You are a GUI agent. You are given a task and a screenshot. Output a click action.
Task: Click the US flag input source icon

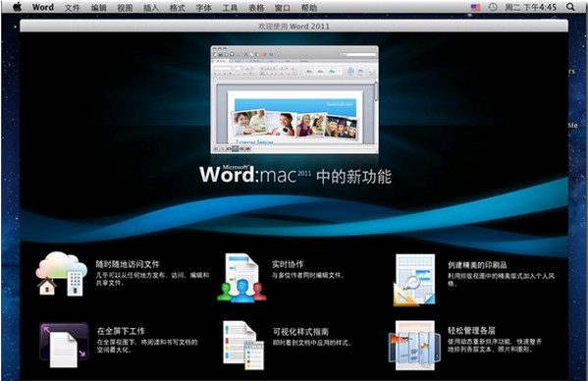(x=475, y=7)
